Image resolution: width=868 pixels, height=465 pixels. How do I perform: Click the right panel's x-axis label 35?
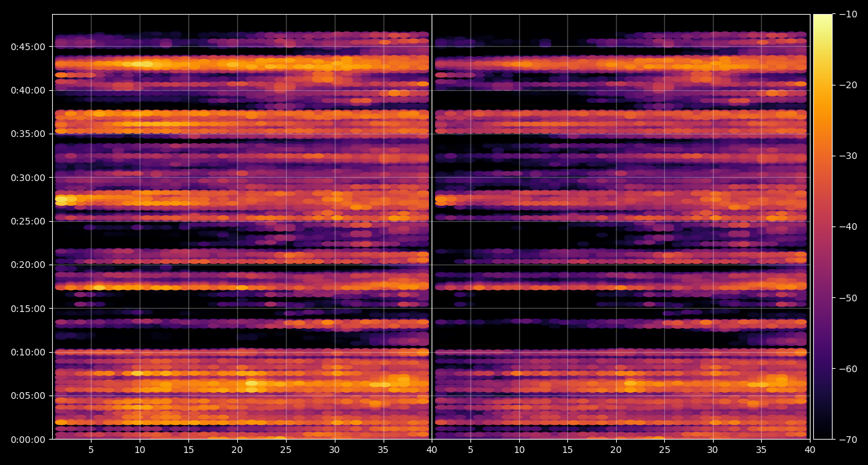[761, 450]
